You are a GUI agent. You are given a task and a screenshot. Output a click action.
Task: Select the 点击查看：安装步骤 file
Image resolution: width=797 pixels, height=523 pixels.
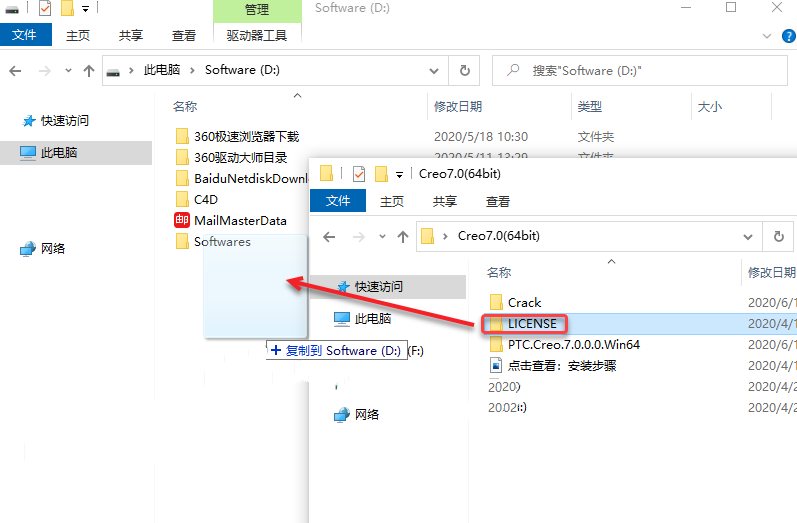click(553, 365)
